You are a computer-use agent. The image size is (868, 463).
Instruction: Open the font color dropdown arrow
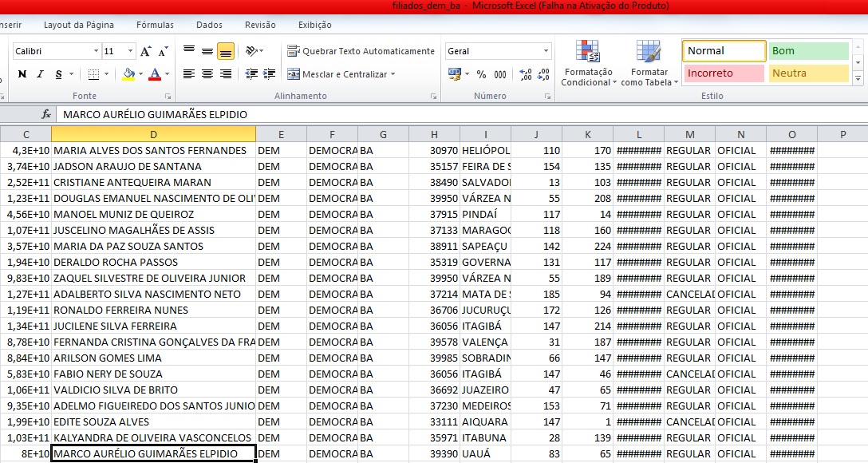pyautogui.click(x=168, y=74)
